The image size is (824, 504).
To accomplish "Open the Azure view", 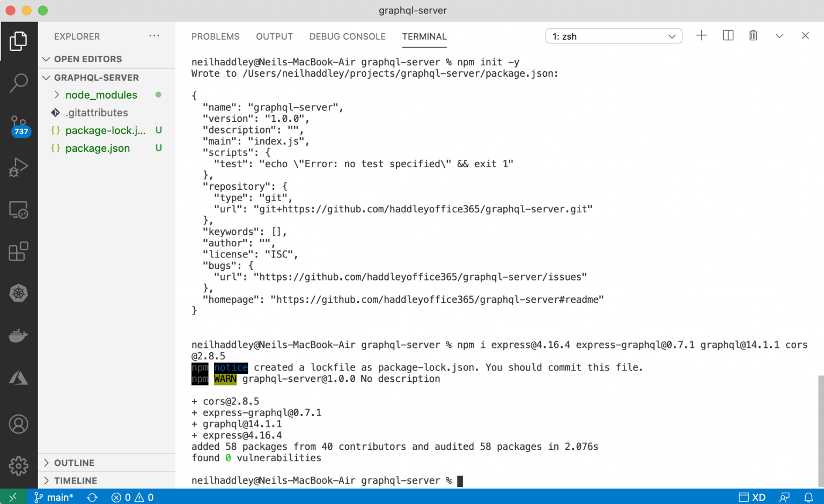I will click(x=19, y=377).
